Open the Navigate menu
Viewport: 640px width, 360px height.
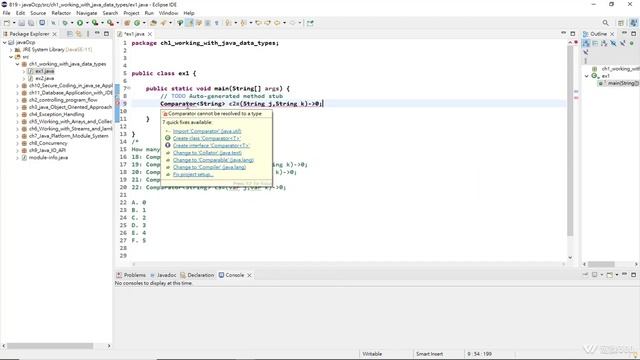pyautogui.click(x=87, y=13)
